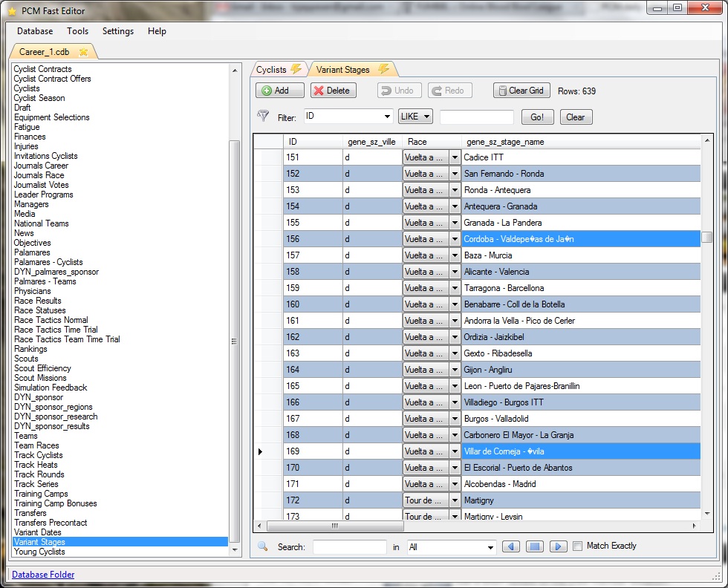Click the Add row button
The height and width of the screenshot is (588, 728).
(280, 91)
